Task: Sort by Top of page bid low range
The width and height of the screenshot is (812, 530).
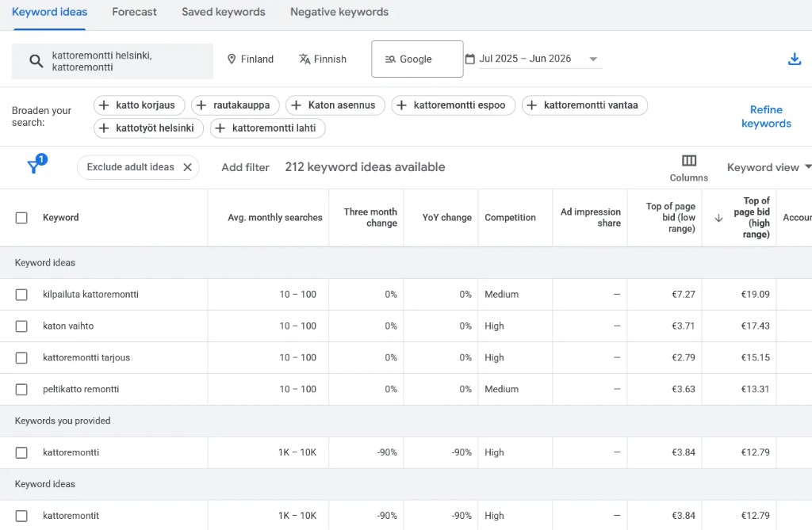Action: pos(671,217)
